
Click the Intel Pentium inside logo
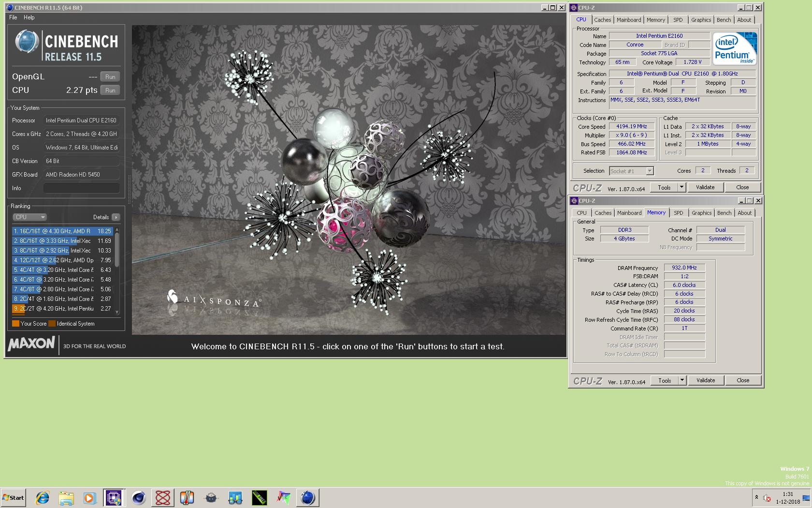pyautogui.click(x=735, y=48)
